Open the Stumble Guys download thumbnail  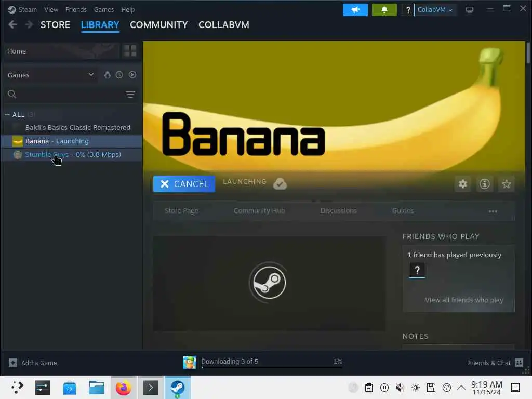[x=189, y=363]
